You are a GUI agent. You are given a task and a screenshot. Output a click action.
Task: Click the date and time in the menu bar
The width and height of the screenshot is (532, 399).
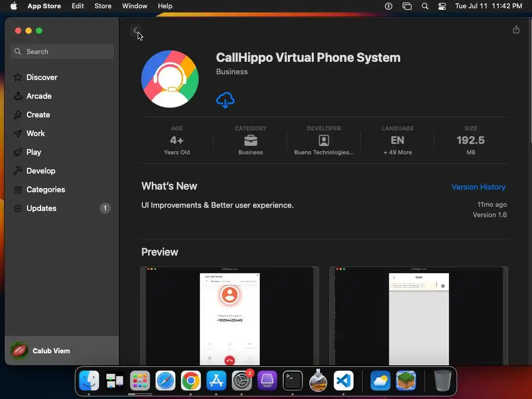pos(488,6)
